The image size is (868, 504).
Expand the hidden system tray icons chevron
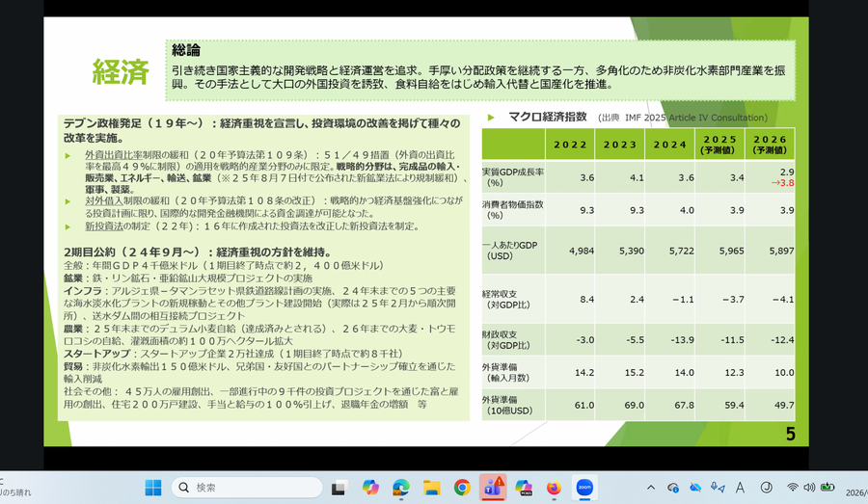click(x=651, y=488)
